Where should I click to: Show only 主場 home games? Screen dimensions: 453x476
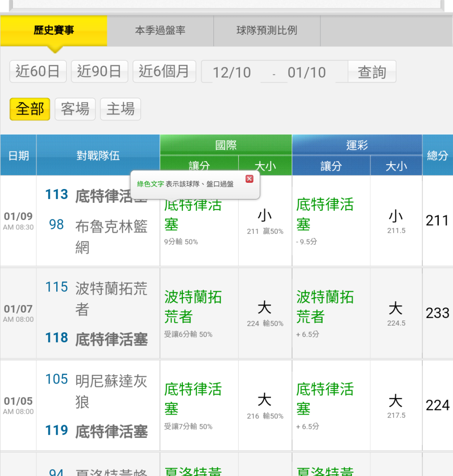tap(121, 109)
